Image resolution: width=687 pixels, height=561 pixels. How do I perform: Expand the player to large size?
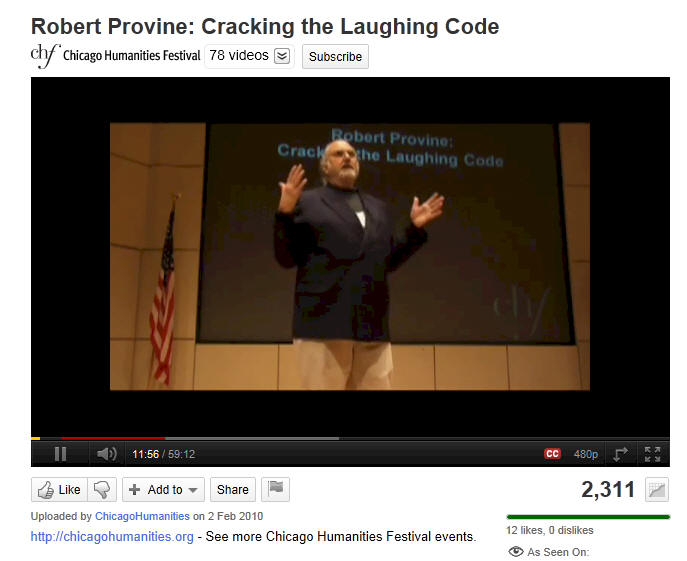(x=620, y=454)
